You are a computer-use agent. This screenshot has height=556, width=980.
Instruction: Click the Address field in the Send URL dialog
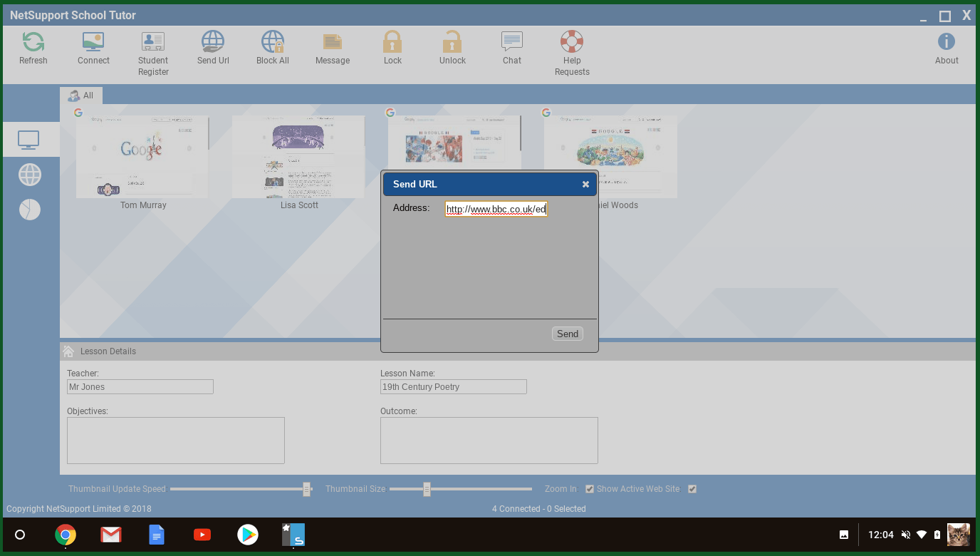[496, 209]
